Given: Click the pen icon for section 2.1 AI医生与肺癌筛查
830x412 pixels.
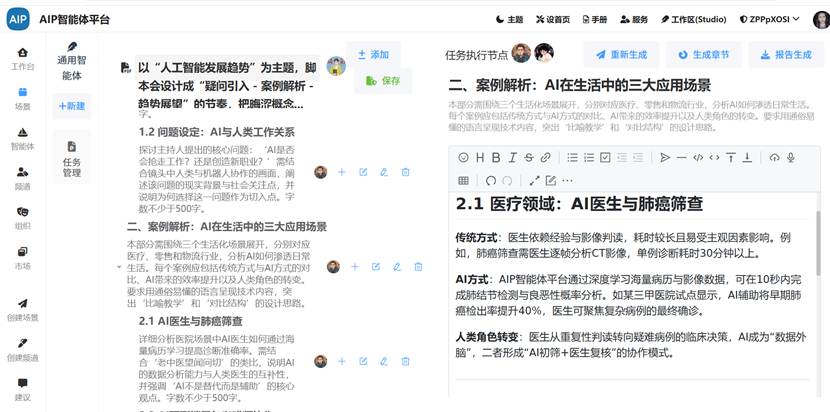Looking at the screenshot, I should coord(384,361).
